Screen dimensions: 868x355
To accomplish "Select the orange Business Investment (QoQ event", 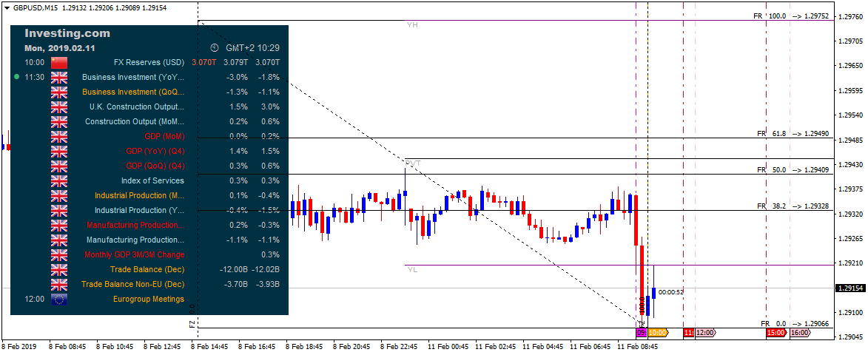I will tap(133, 92).
